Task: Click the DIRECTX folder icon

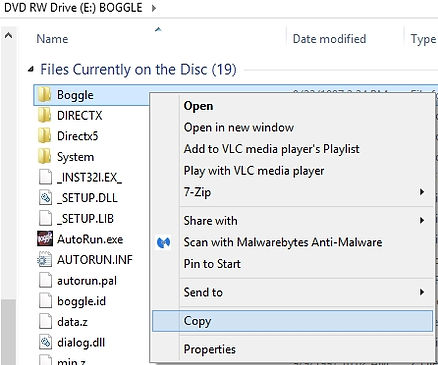Action: click(x=45, y=115)
